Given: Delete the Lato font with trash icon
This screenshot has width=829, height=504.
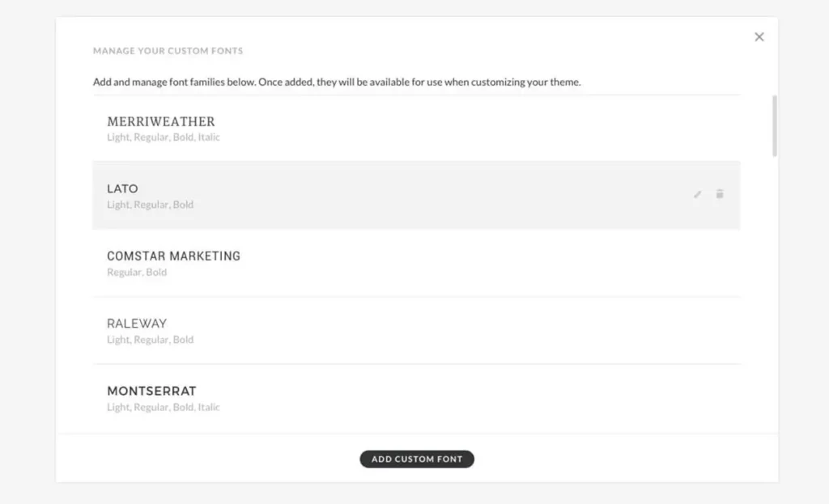Looking at the screenshot, I should [x=720, y=194].
